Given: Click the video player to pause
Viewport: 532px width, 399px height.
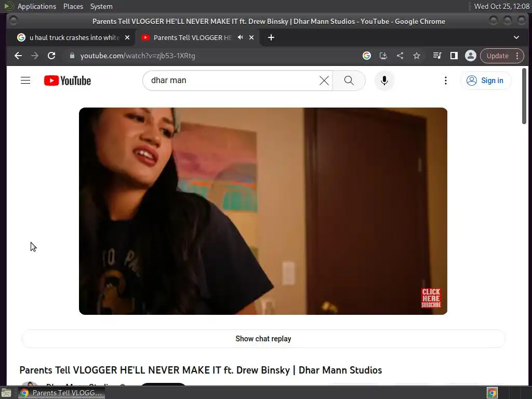Looking at the screenshot, I should pos(263,211).
